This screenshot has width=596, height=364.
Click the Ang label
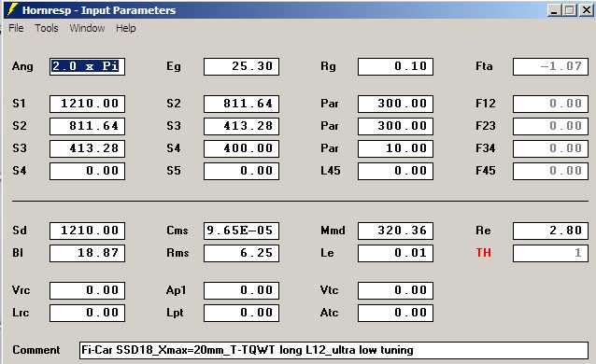click(22, 66)
